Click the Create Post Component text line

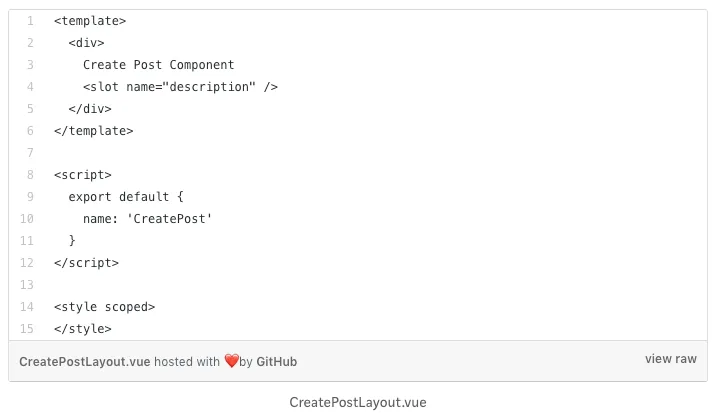point(159,65)
